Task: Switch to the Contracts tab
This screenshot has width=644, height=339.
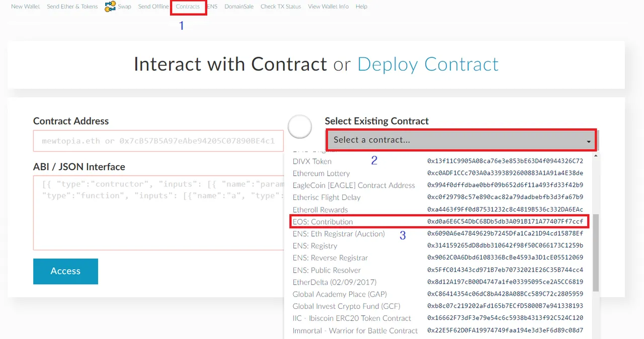Action: 188,7
